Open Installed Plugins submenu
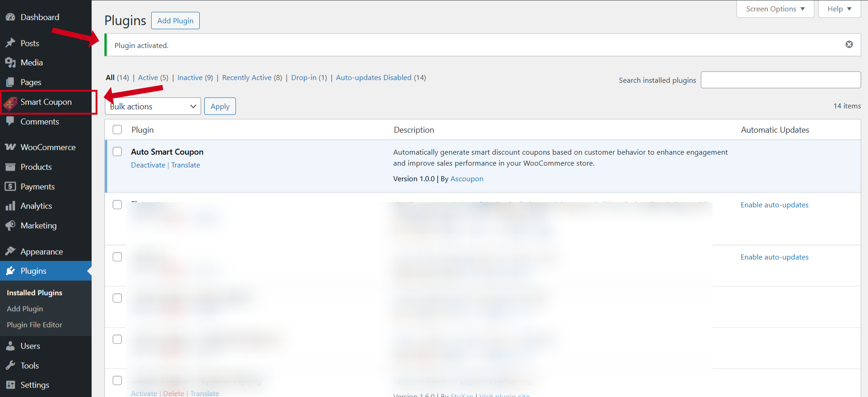Screen dimensions: 868x397 34,293
